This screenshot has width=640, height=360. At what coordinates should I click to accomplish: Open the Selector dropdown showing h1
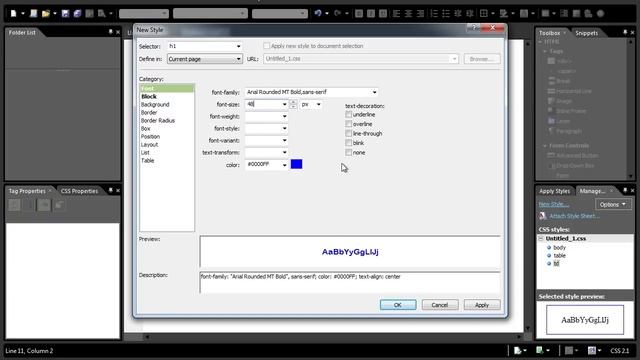point(238,46)
